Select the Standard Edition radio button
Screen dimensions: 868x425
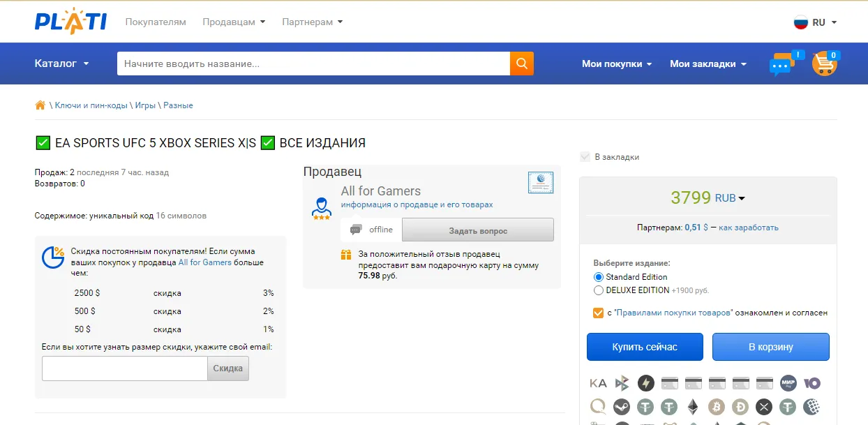pos(598,277)
